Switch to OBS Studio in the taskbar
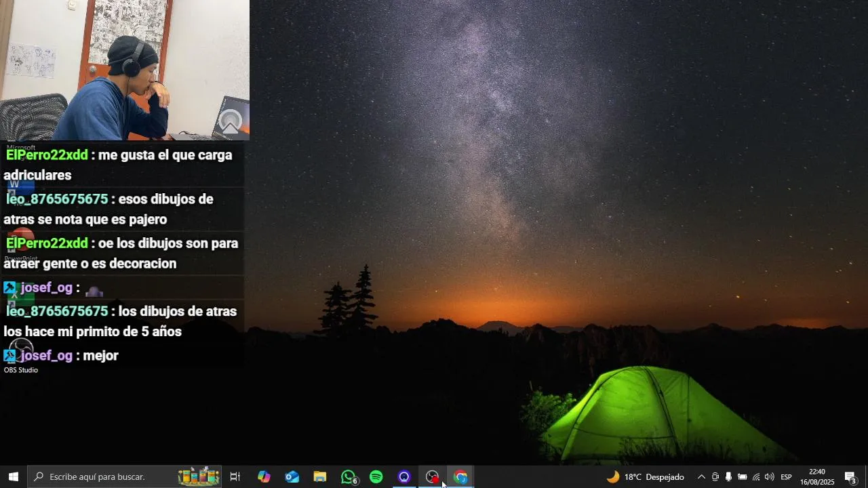The height and width of the screenshot is (488, 868). pyautogui.click(x=433, y=476)
